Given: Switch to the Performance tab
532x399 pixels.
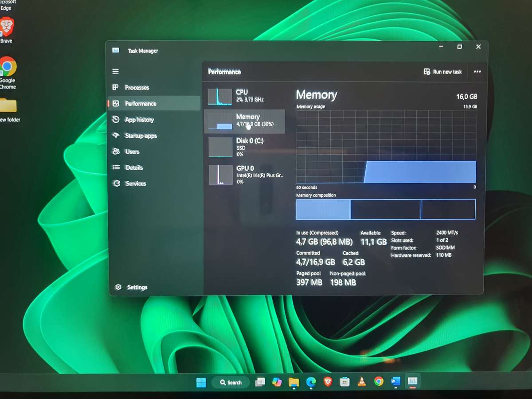Looking at the screenshot, I should coord(141,103).
